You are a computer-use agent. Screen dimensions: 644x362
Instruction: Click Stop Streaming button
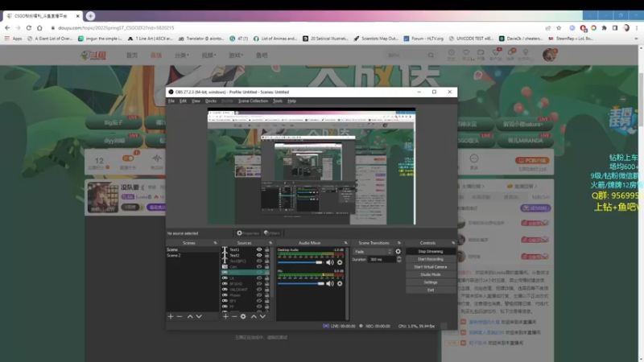click(431, 252)
